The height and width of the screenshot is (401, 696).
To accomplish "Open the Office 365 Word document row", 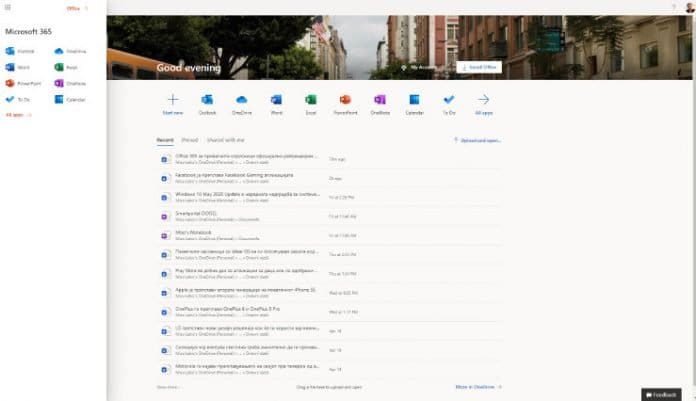I will pyautogui.click(x=329, y=159).
